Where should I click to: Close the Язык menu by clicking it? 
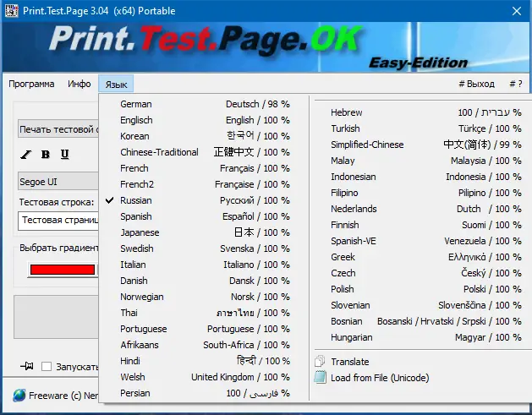[116, 84]
